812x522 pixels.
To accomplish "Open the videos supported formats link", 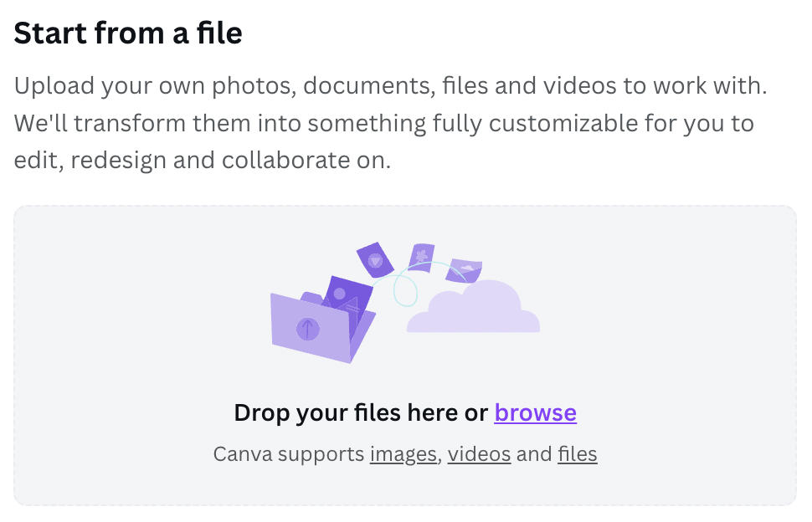I will tap(479, 454).
